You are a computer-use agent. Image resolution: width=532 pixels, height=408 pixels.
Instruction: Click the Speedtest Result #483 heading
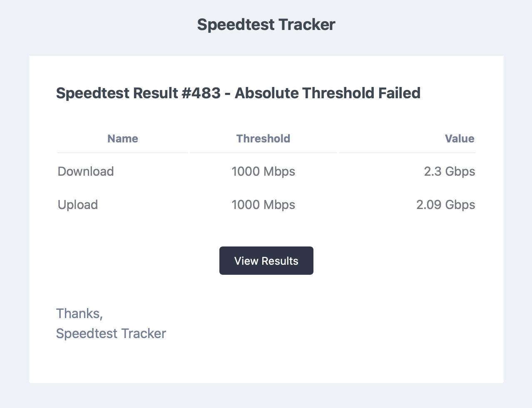point(238,93)
